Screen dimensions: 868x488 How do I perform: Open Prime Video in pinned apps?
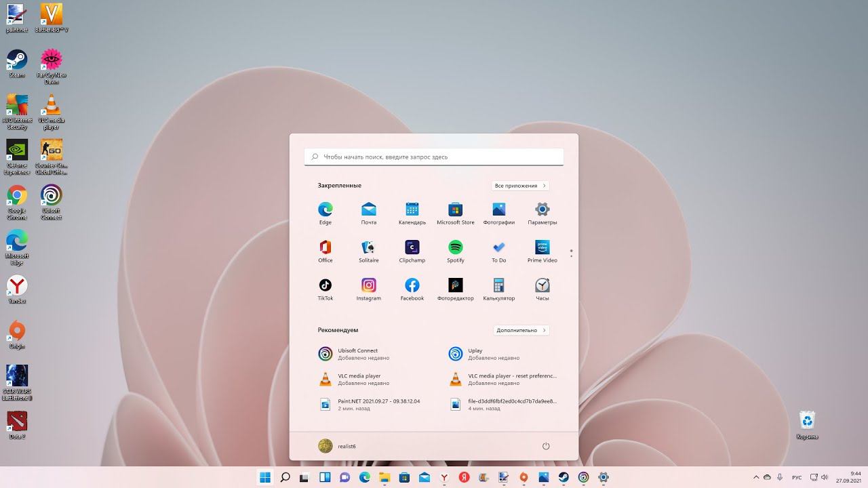(542, 251)
